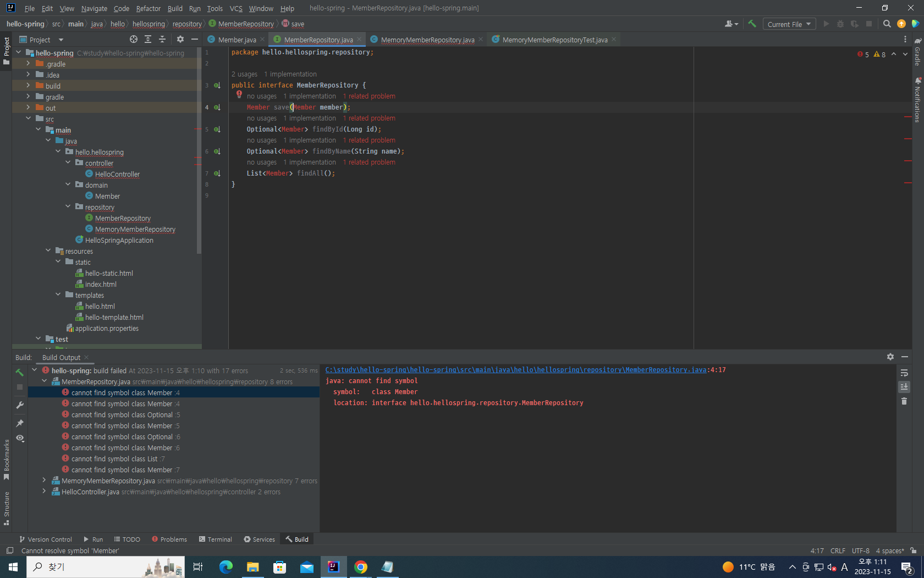
Task: Click the wrench icon in Build sidebar
Action: [x=20, y=405]
